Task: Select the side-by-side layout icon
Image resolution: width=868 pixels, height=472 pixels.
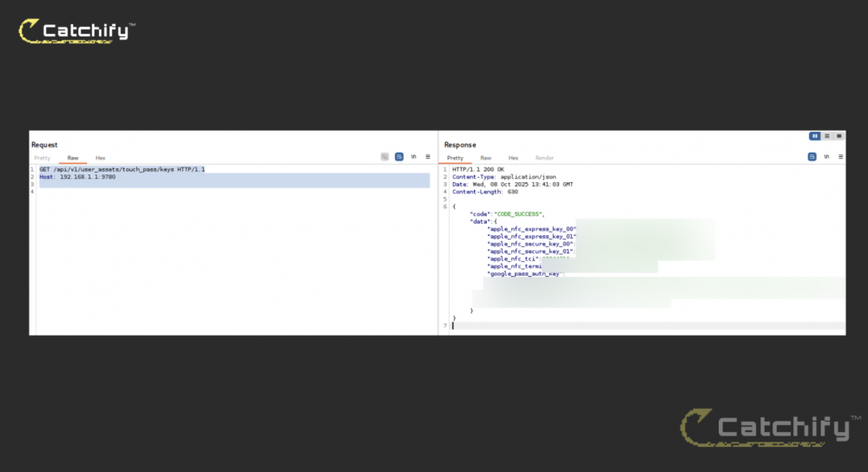Action: (815, 136)
